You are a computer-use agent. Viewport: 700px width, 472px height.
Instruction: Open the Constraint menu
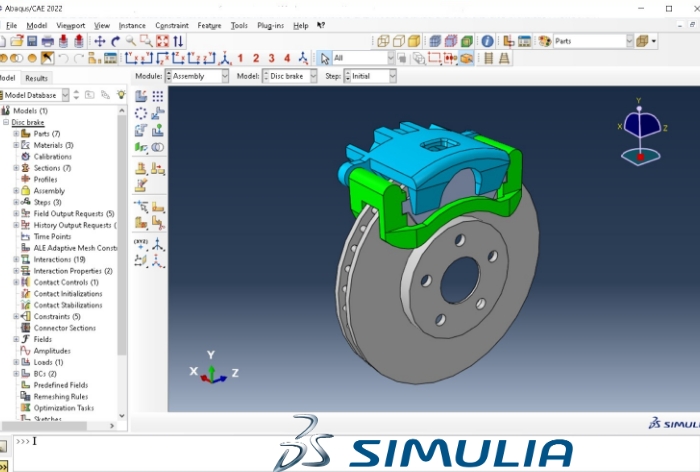tap(172, 25)
